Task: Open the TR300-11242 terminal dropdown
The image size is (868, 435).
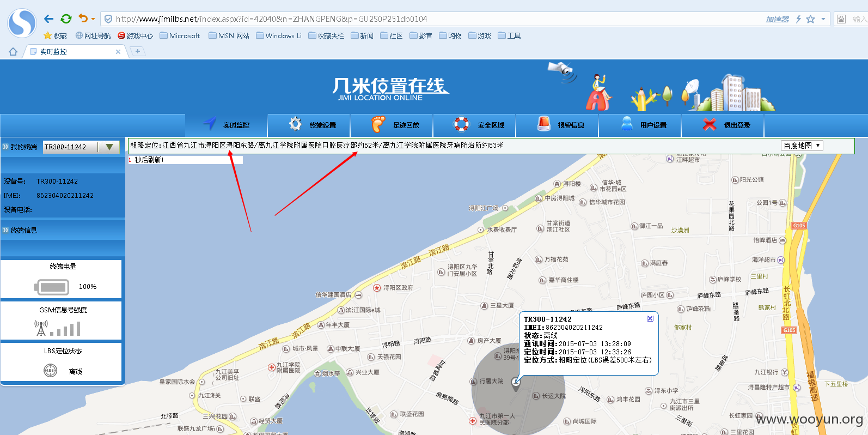Action: coord(81,147)
